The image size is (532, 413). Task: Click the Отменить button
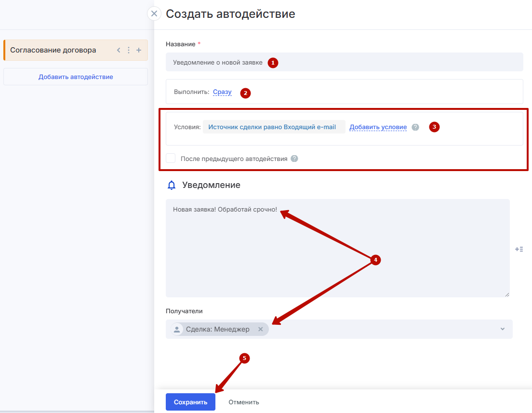coord(244,402)
